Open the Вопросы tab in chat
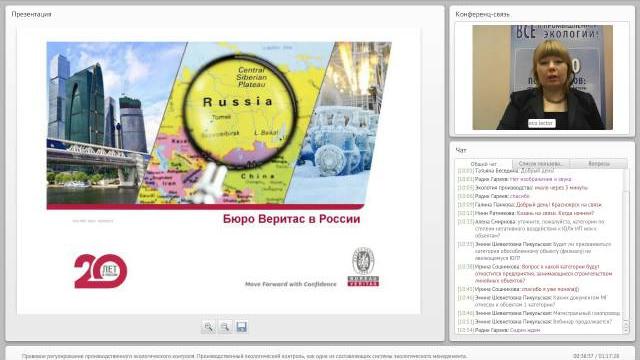The height and width of the screenshot is (360, 640). tap(599, 164)
